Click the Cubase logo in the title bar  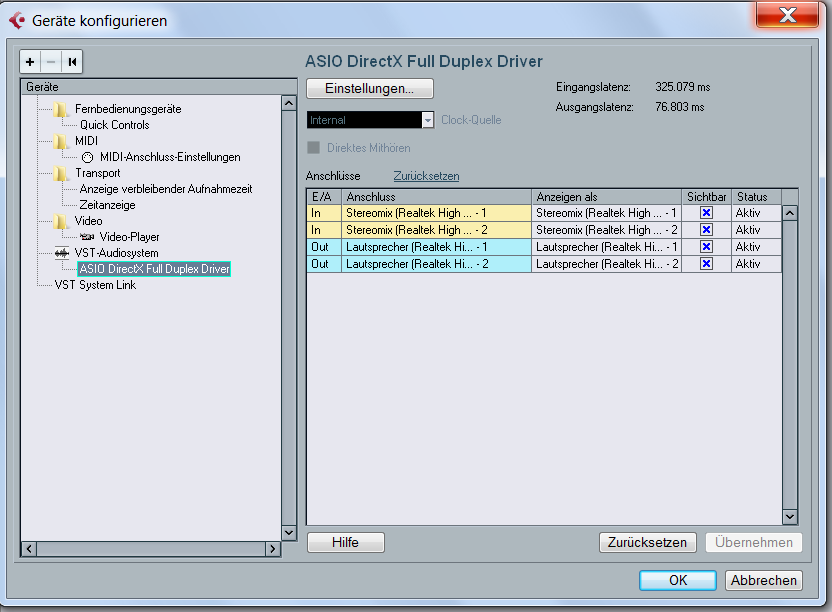point(18,21)
